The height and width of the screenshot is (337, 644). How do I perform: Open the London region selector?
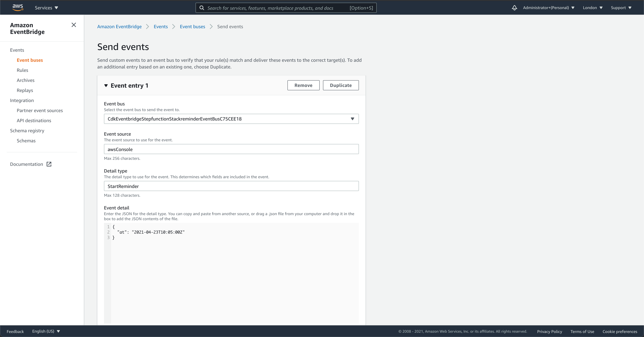coord(593,8)
